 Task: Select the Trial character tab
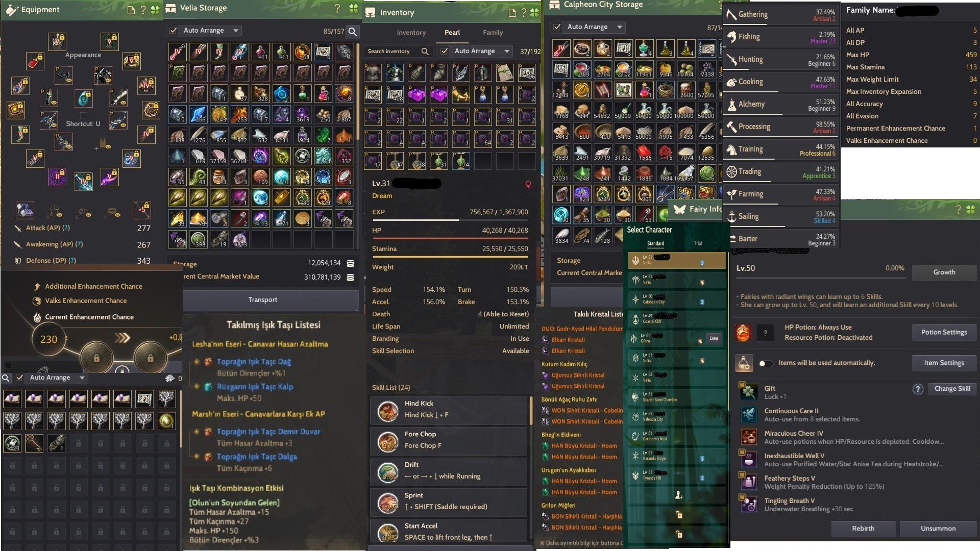click(698, 243)
